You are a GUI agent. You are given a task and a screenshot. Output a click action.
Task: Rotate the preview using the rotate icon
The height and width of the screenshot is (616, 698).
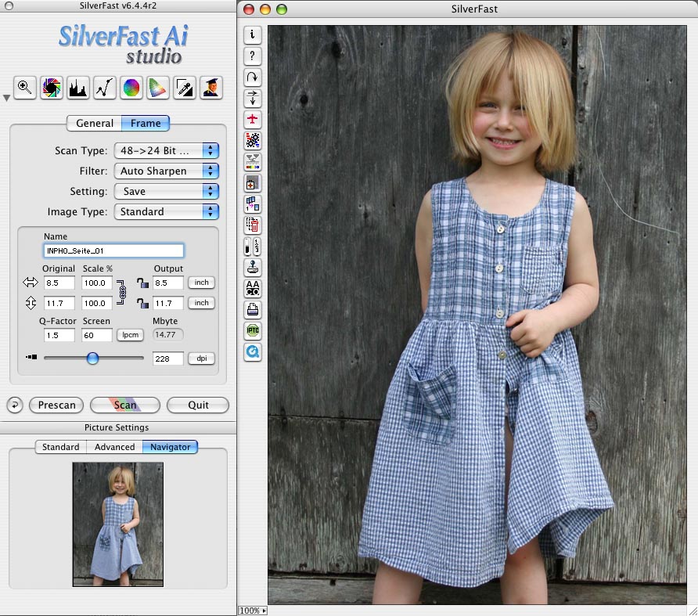click(252, 77)
